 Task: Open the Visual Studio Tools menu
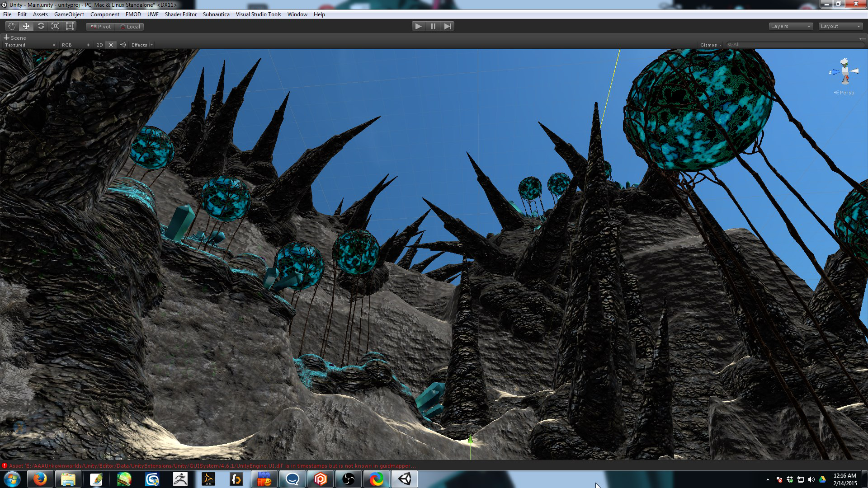pos(258,14)
